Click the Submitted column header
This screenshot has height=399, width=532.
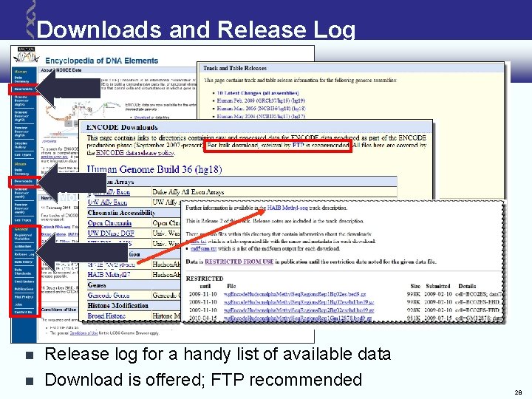tap(438, 286)
